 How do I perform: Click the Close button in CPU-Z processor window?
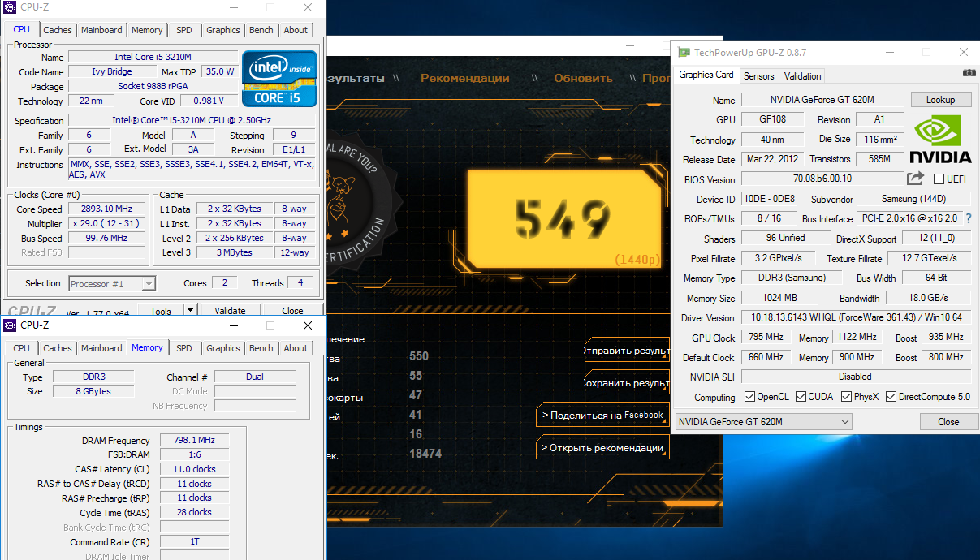(292, 310)
